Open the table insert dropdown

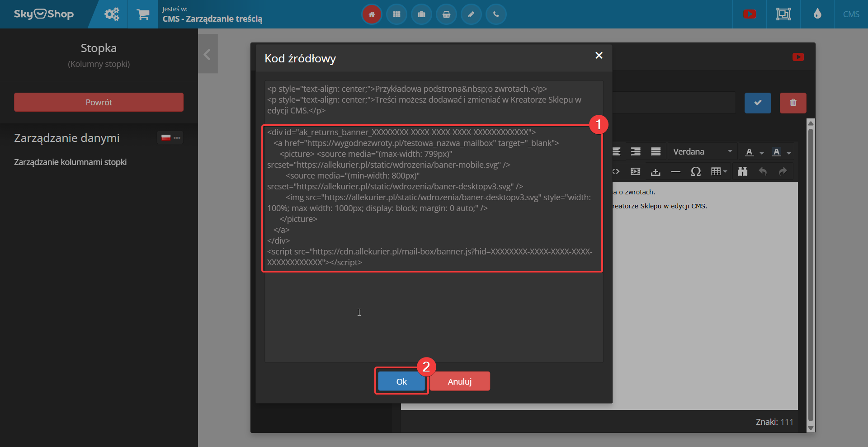click(719, 171)
